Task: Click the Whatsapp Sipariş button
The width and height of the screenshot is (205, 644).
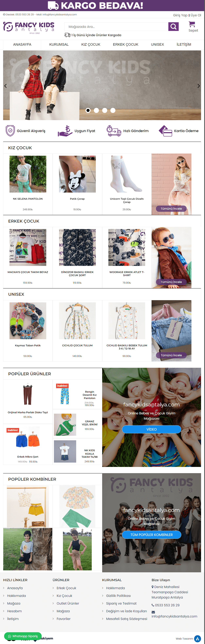Action: pos(23,636)
